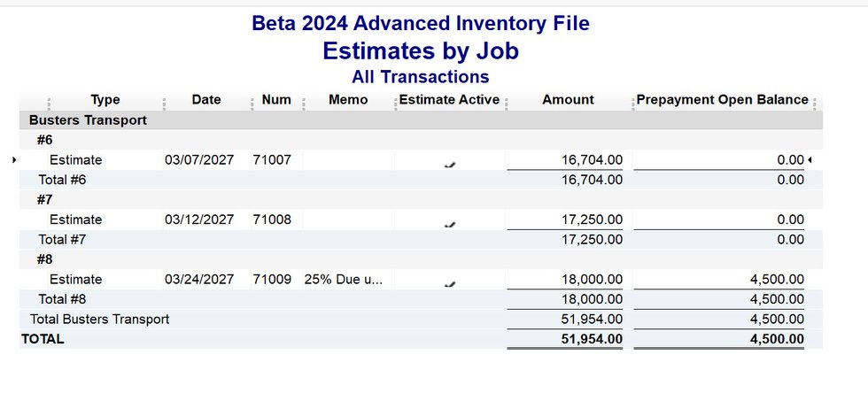
Task: Click the "25% Due u..." memo cell
Action: [x=344, y=279]
